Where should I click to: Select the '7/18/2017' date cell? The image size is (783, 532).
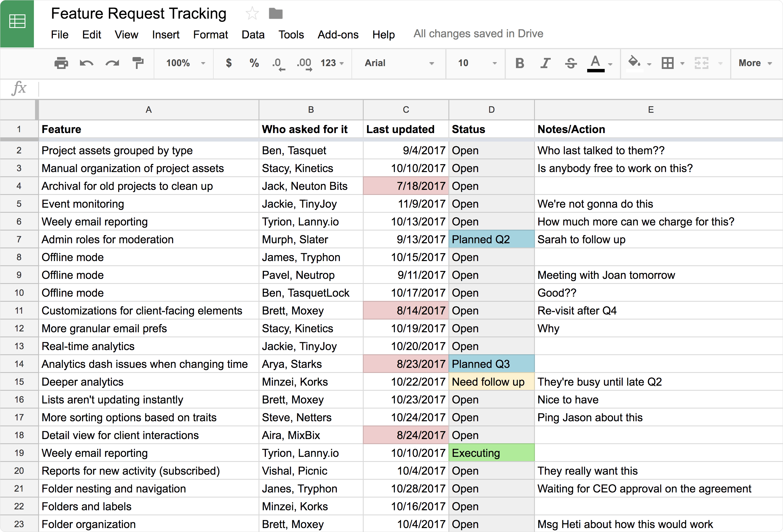pos(406,186)
